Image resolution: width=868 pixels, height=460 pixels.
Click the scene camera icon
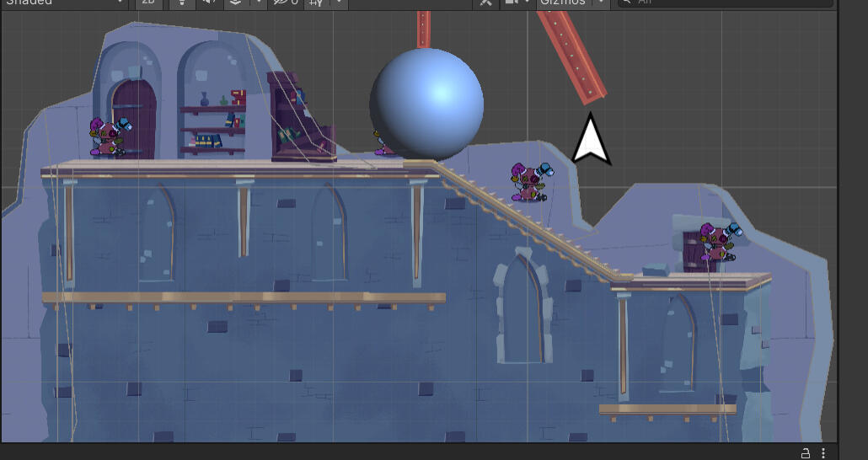511,3
